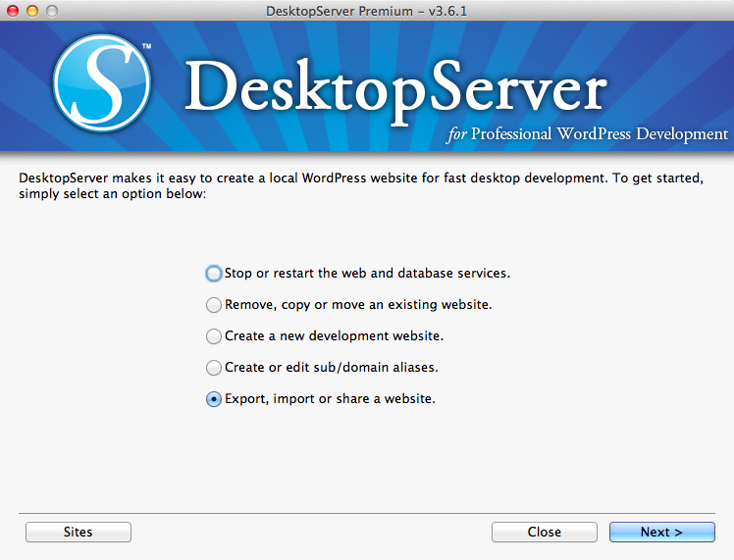Click the large 'DesktopServer' banner wordmark

point(396,90)
